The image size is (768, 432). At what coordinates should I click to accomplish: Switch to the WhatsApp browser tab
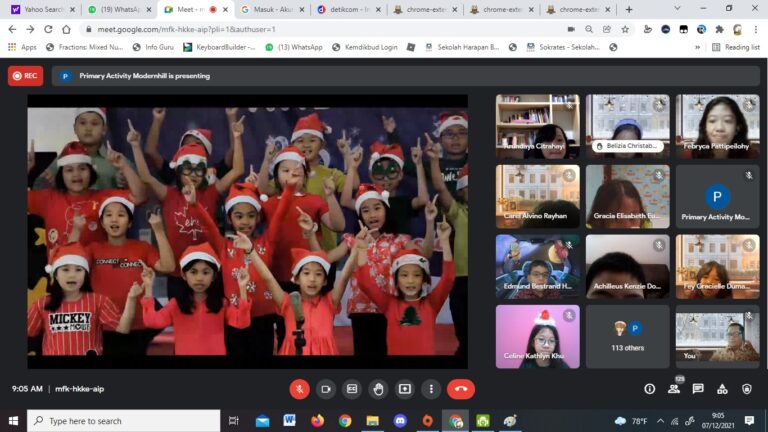tap(111, 9)
